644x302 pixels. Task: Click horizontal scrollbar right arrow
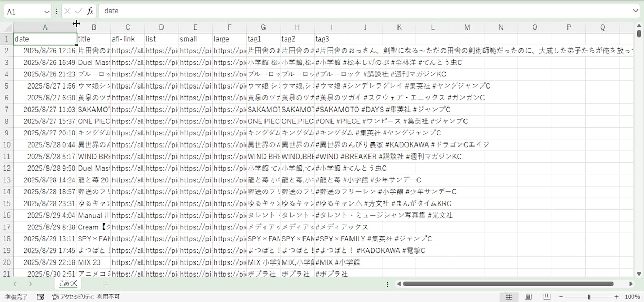(631, 284)
